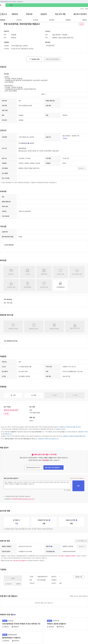This screenshot has width=88, height=644.
Task: Click 고용24 입사지원 불가능 button
Action: 52,59
